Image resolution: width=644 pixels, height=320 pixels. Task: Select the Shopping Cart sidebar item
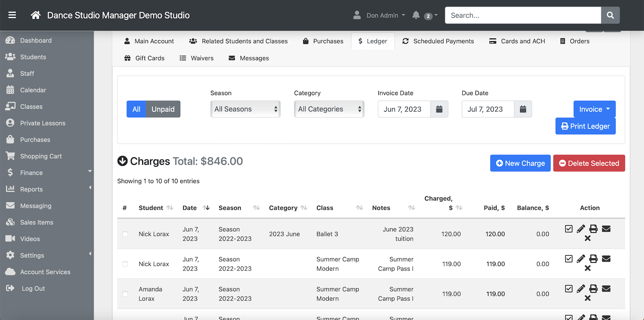pos(40,156)
